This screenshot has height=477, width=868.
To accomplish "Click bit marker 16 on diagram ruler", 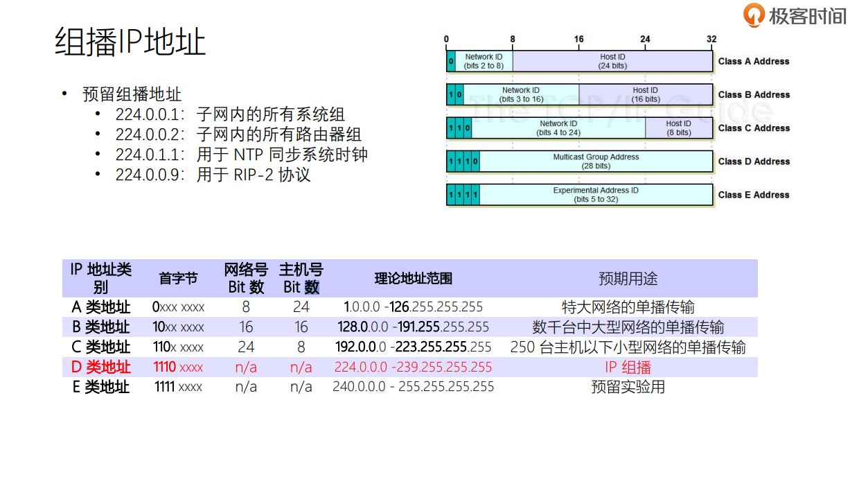I will (x=578, y=40).
